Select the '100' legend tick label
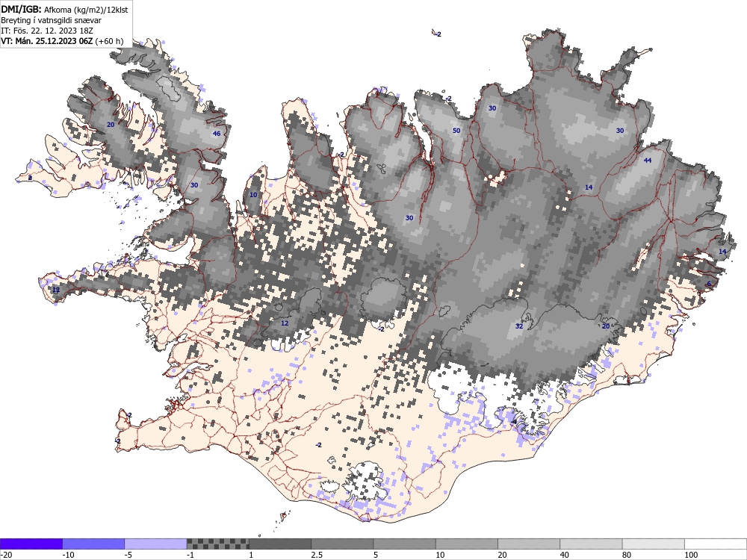This screenshot has height=560, width=747. pos(691,555)
